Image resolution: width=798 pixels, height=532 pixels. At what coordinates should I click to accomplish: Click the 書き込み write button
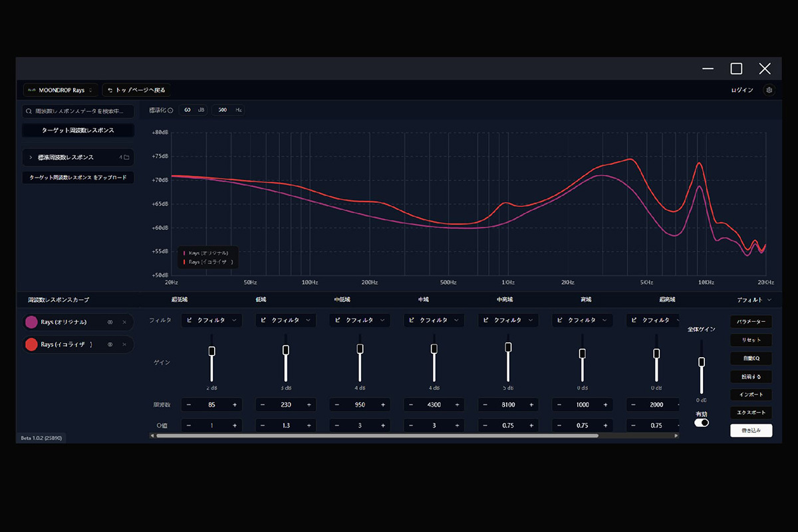pyautogui.click(x=751, y=430)
